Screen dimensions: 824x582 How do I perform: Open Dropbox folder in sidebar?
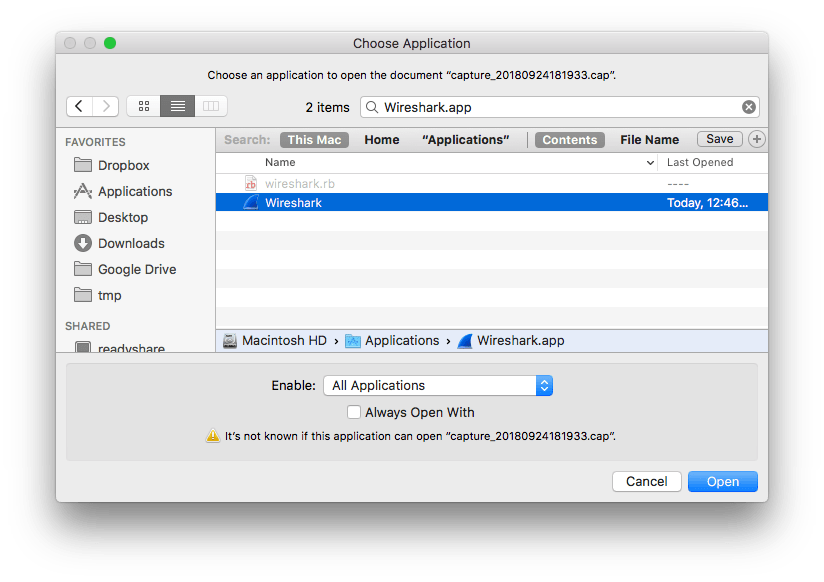[x=123, y=165]
